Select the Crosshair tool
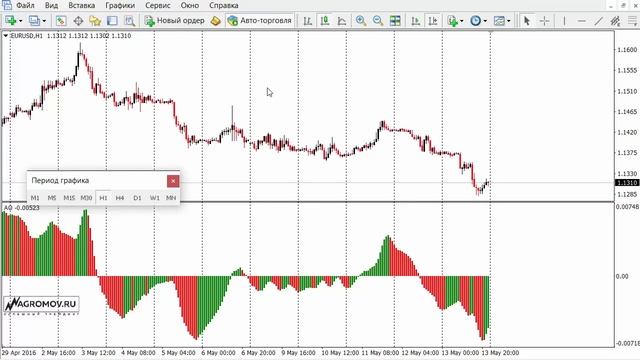This screenshot has width=640, height=360. point(544,20)
